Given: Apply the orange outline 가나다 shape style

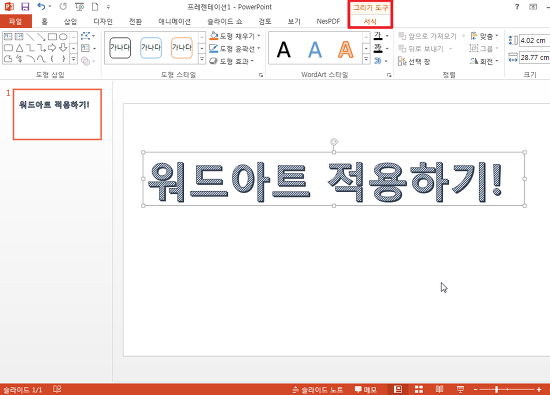Looking at the screenshot, I should coord(182,47).
